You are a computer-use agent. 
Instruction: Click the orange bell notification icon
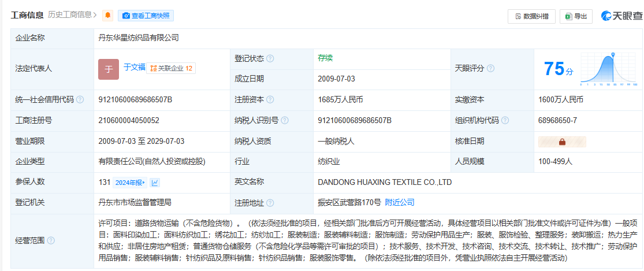(107, 16)
